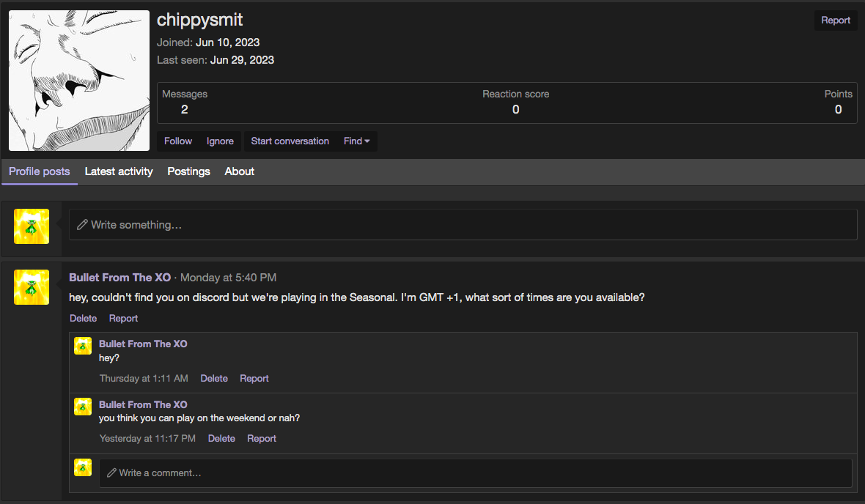Focus the Write something input field

coord(462,225)
